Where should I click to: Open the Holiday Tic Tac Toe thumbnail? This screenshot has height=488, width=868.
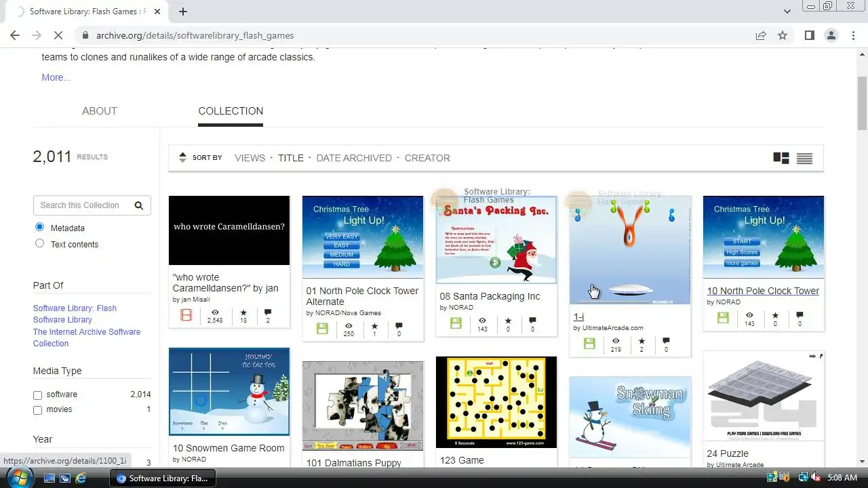229,392
